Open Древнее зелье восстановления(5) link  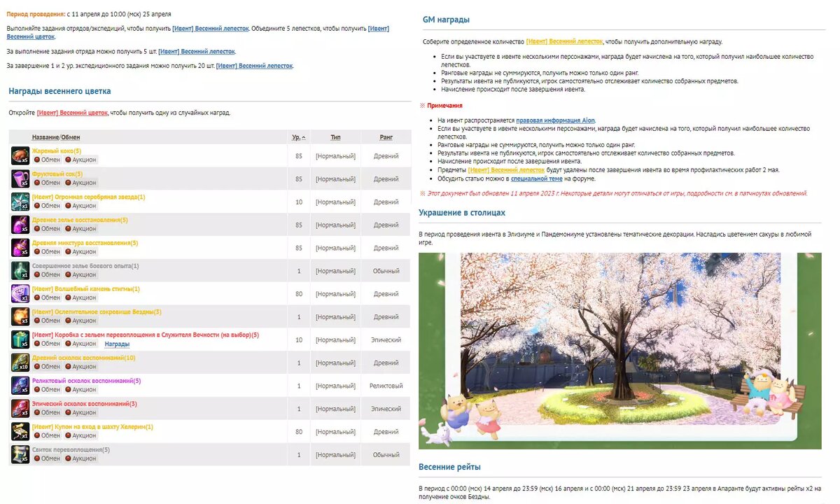pyautogui.click(x=80, y=220)
